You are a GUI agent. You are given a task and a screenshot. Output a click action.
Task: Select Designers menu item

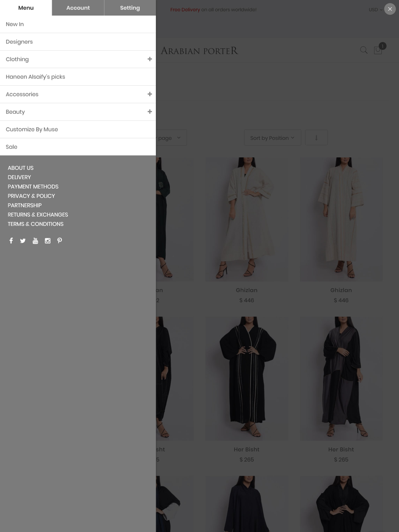(78, 42)
